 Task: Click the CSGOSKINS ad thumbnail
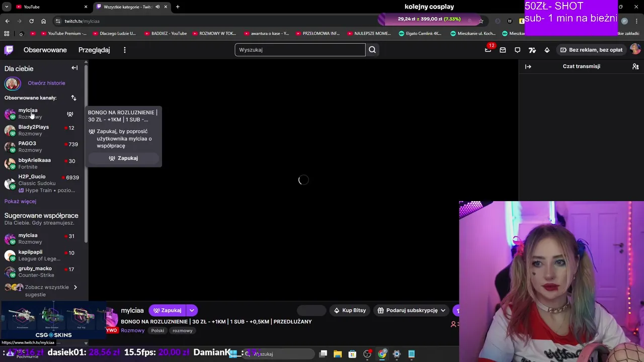pos(53,321)
